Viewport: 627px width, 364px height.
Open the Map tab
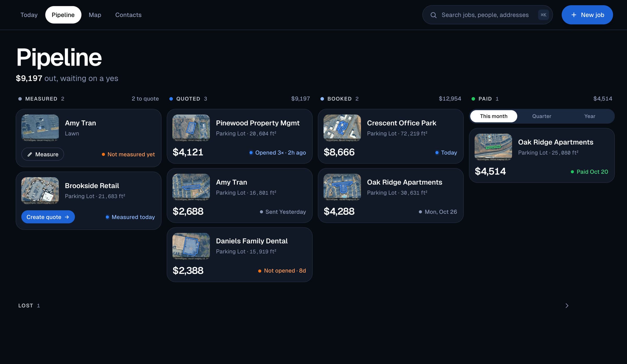pos(95,15)
